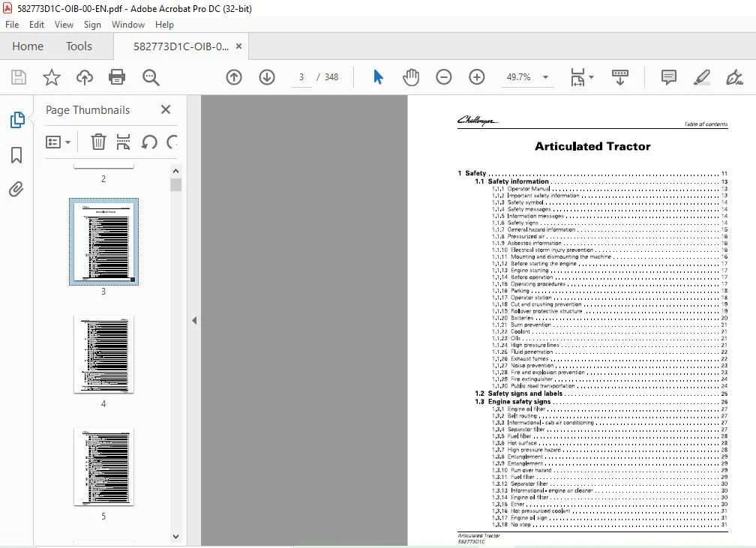
Task: Open the File menu
Action: click(12, 25)
